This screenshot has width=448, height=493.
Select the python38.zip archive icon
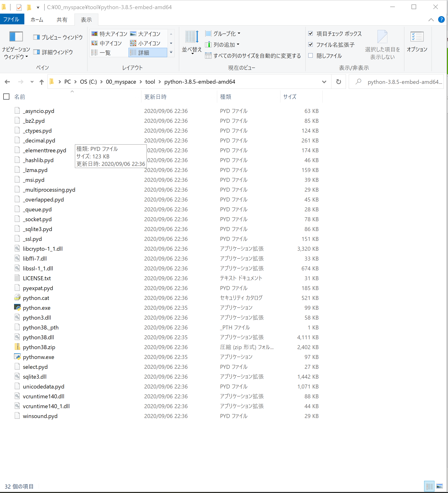coord(17,347)
